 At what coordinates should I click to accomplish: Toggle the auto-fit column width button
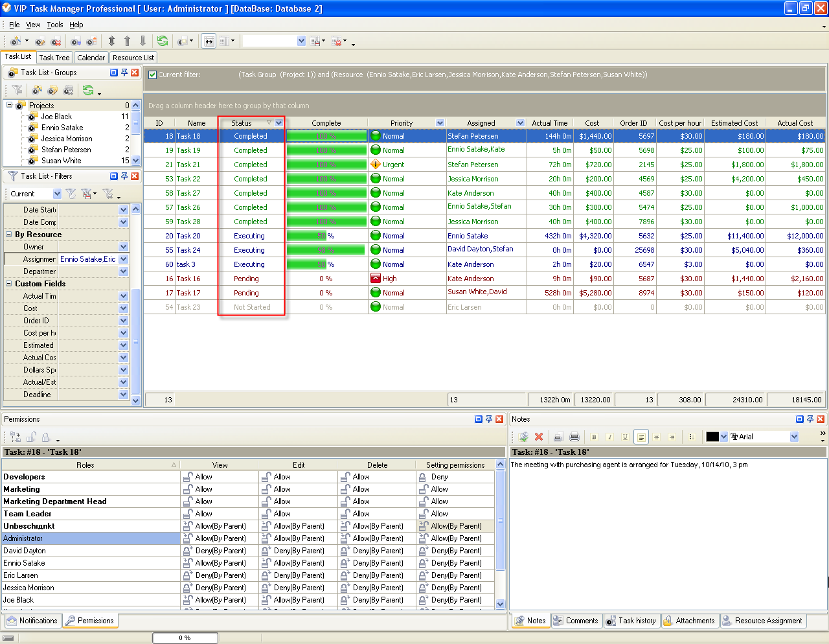coord(209,41)
